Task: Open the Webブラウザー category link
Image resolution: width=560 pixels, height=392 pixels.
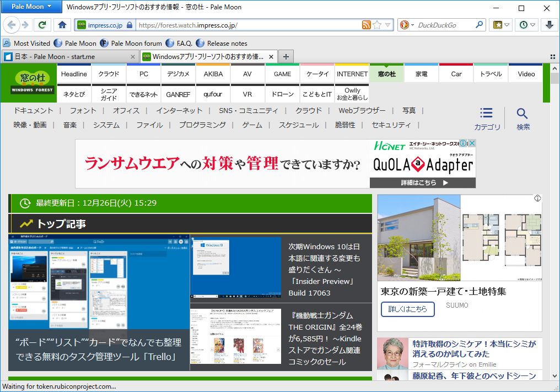Action: (x=362, y=110)
